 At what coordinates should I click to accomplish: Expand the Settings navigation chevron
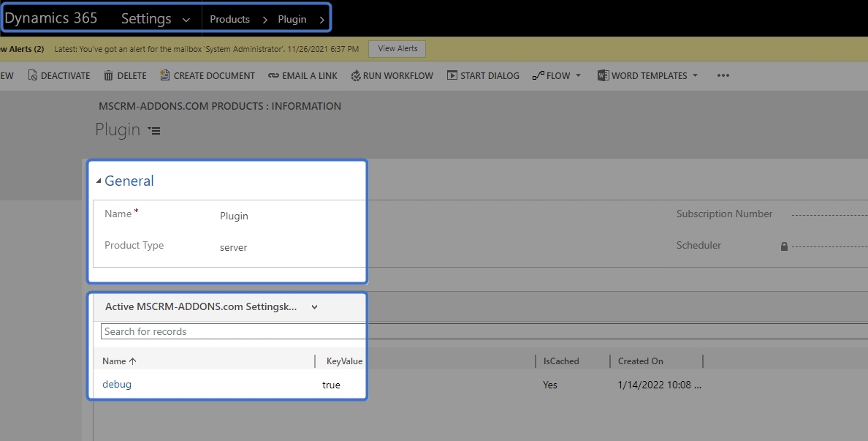point(186,20)
